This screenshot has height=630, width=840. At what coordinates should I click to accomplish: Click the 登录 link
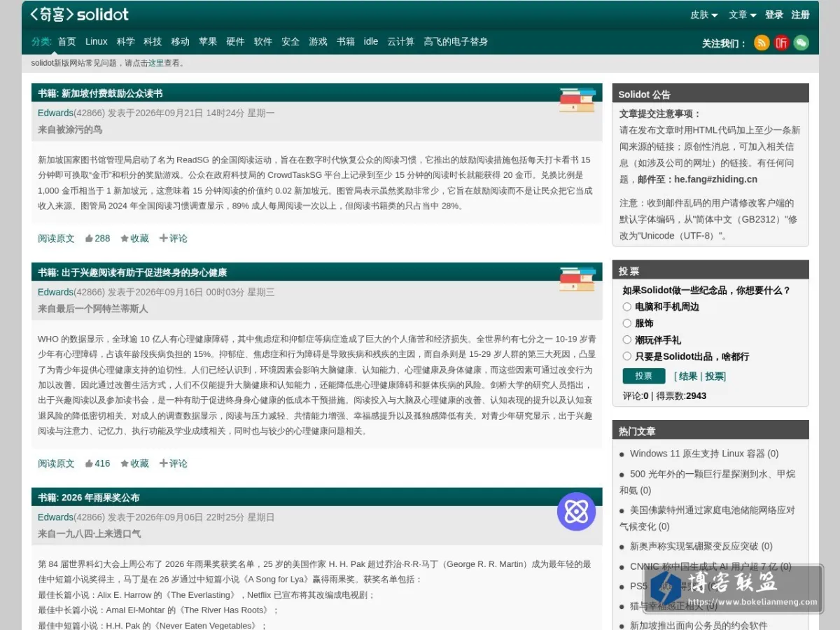point(774,15)
